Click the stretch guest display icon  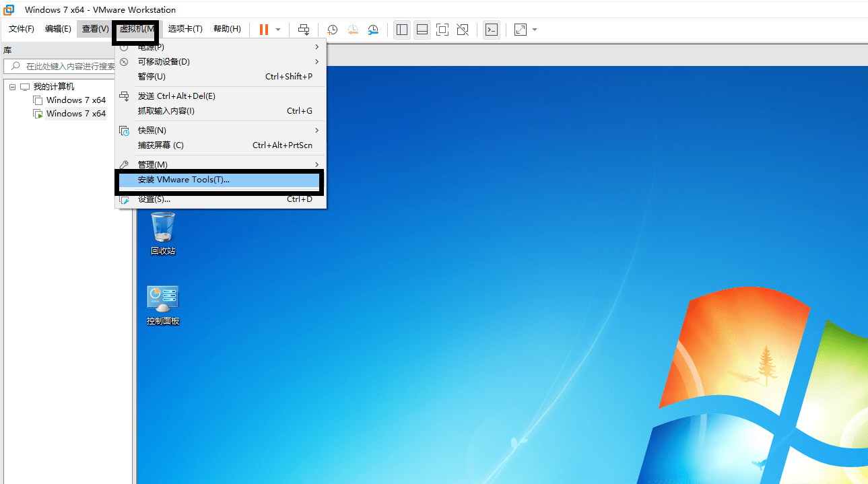point(521,30)
